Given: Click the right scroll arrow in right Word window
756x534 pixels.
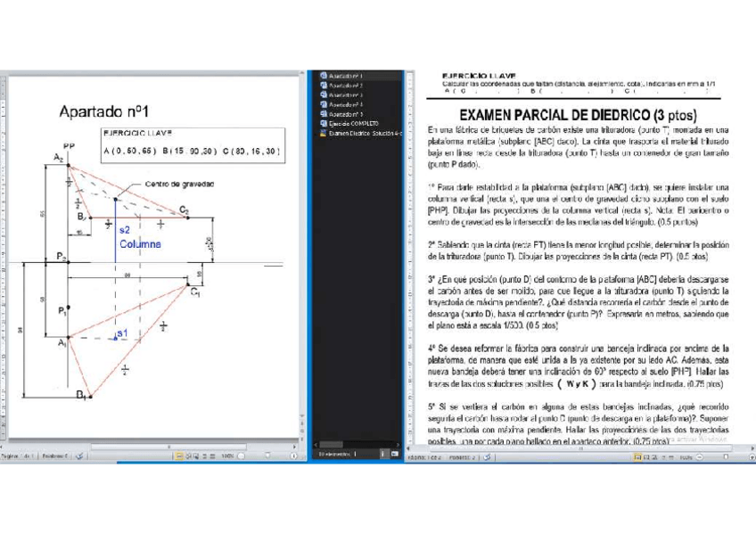Looking at the screenshot, I should click(752, 448).
